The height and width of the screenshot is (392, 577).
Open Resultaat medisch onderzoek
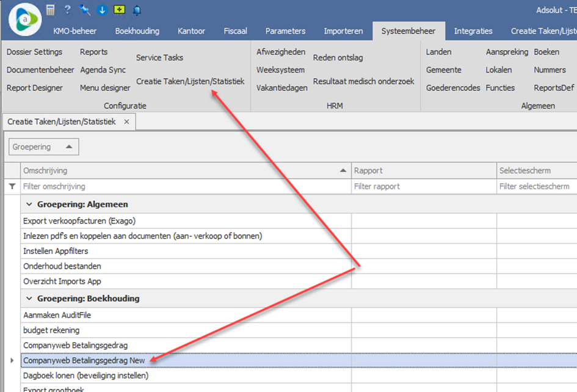363,81
